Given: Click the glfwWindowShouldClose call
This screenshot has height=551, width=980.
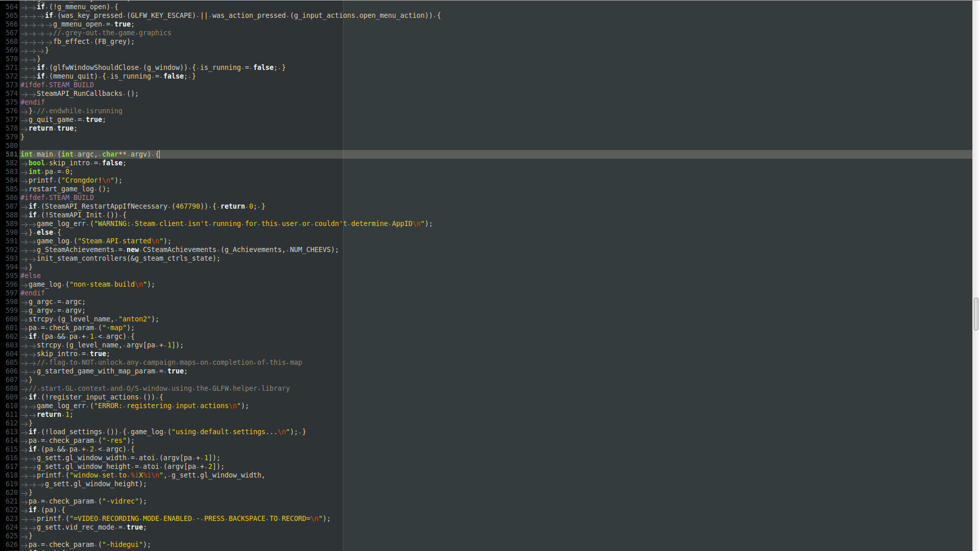Looking at the screenshot, I should [100, 67].
